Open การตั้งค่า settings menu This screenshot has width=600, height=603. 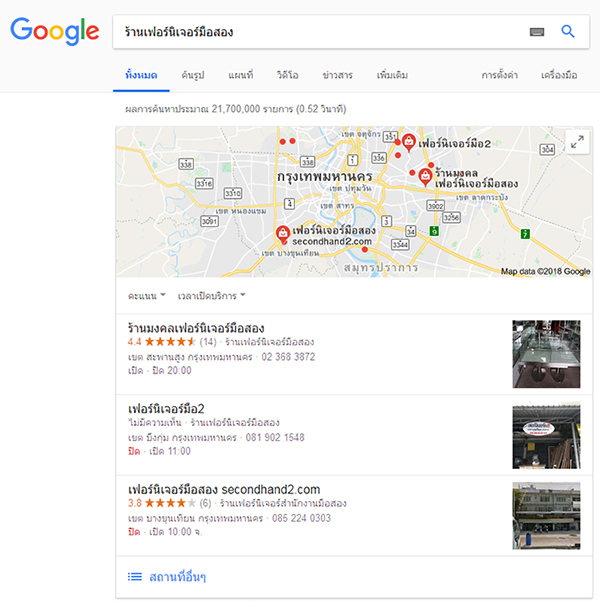[500, 75]
